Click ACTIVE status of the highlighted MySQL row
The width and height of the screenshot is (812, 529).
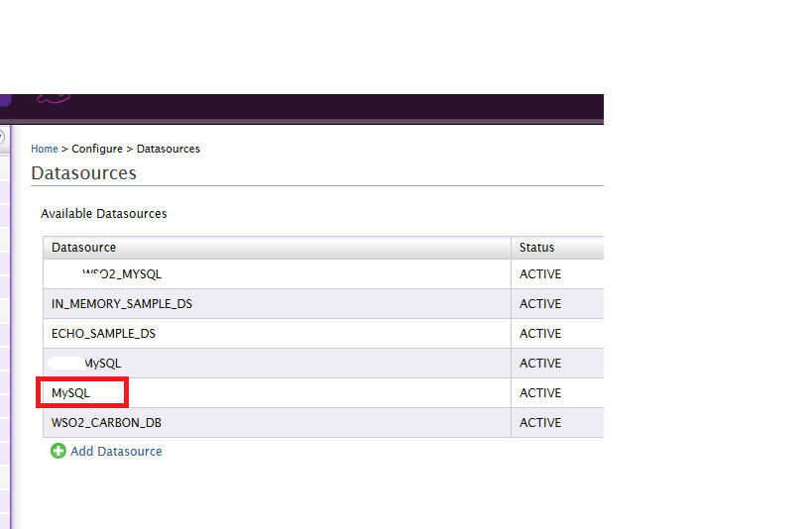point(540,393)
